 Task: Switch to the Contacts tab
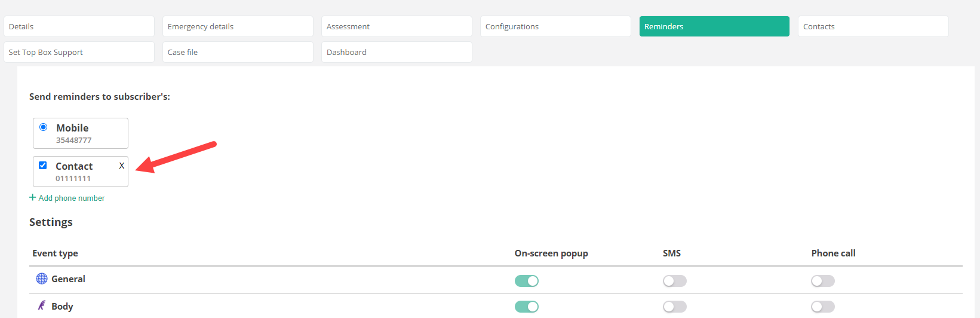coord(873,26)
